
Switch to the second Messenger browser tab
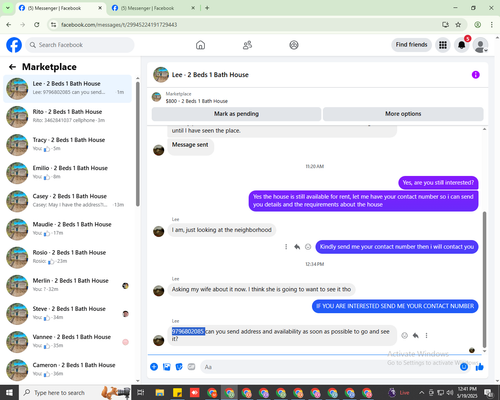(152, 8)
